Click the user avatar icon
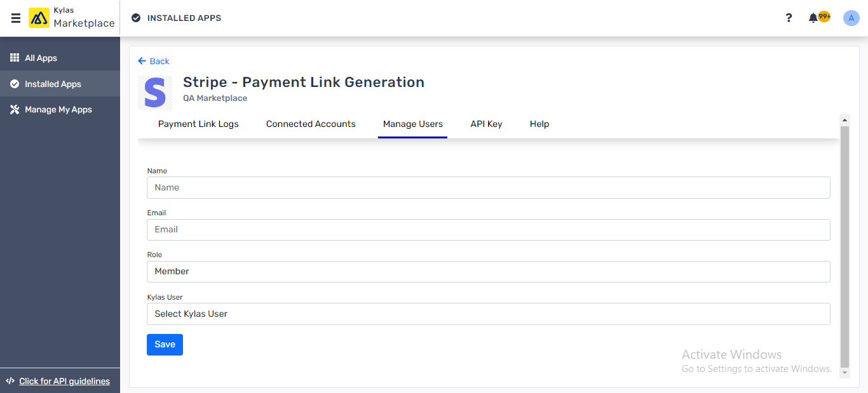This screenshot has width=868, height=393. (x=851, y=18)
